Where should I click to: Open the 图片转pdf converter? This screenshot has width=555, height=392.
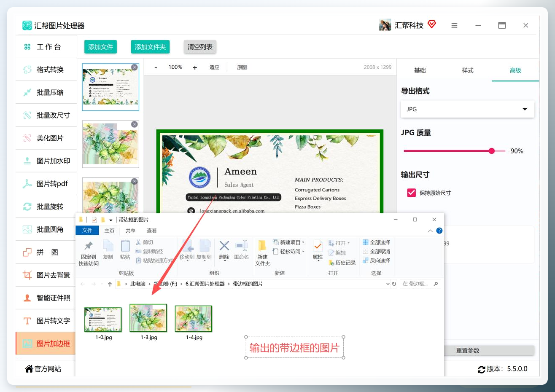coord(46,183)
